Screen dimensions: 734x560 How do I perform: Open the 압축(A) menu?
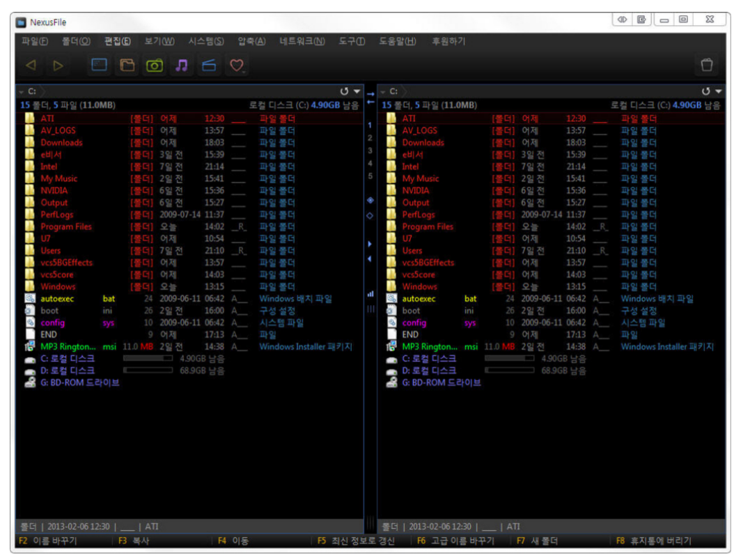pos(251,41)
